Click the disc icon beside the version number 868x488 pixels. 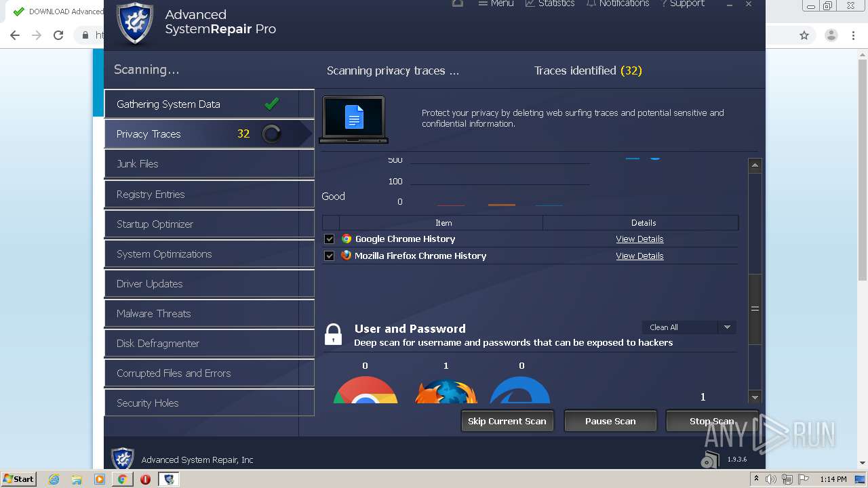pos(710,460)
